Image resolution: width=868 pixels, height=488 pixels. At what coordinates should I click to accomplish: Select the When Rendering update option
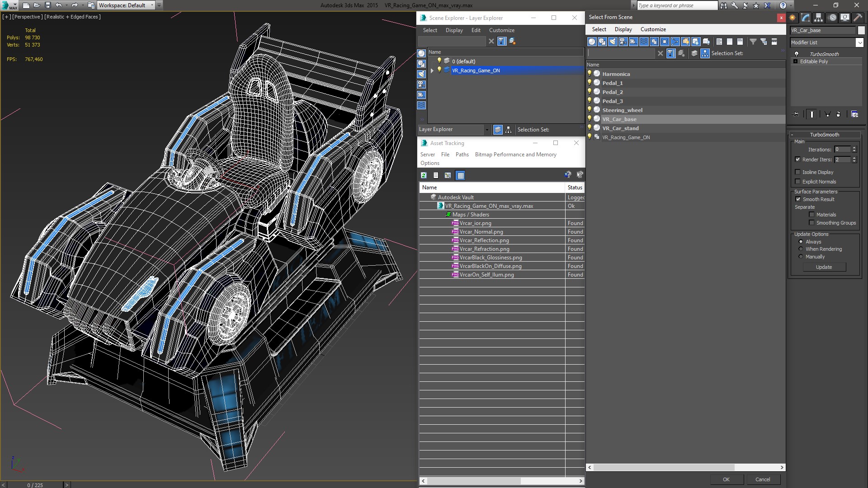[801, 249]
